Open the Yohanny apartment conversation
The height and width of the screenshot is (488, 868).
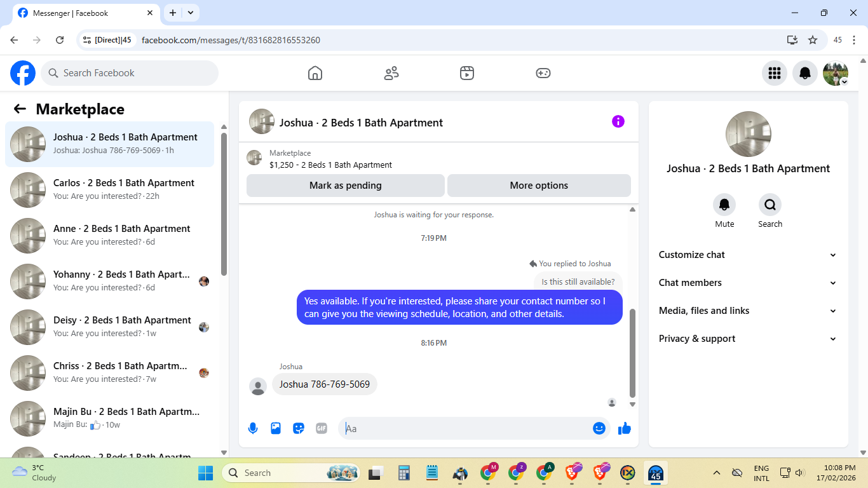tap(110, 281)
